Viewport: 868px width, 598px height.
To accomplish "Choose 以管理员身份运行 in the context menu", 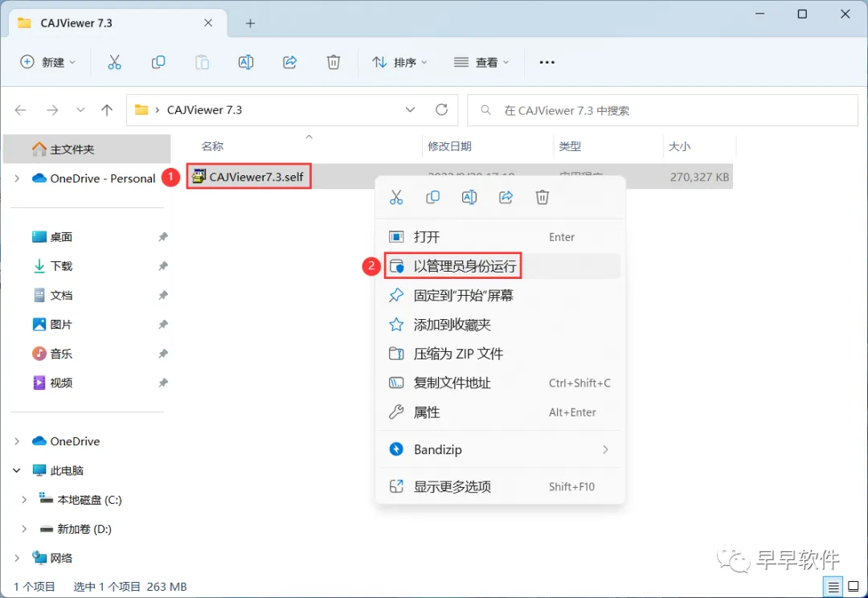I will click(501, 266).
